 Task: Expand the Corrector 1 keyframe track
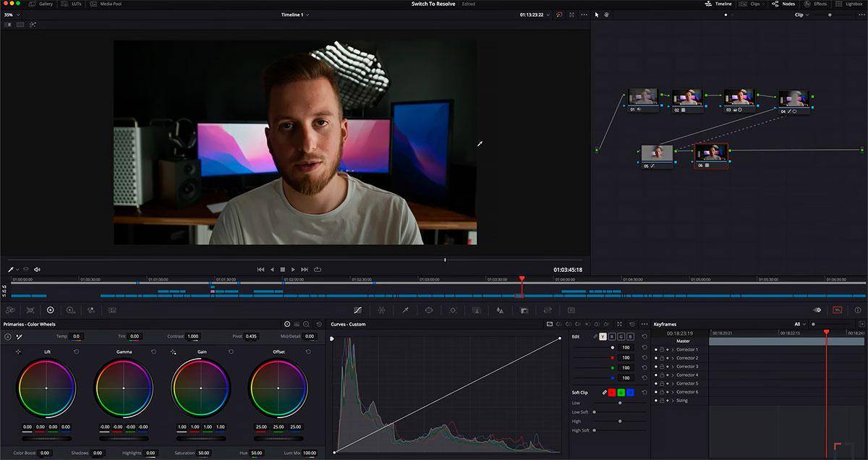(x=673, y=349)
